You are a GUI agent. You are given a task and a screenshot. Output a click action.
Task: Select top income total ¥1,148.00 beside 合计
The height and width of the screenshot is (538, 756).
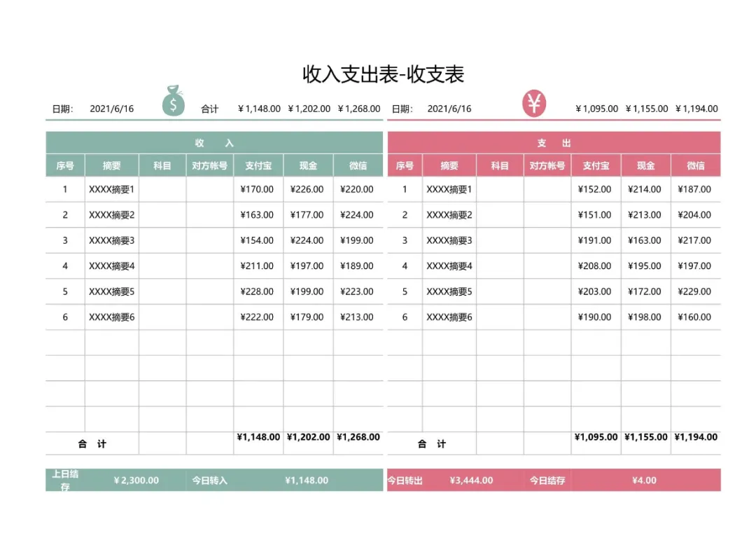click(259, 109)
